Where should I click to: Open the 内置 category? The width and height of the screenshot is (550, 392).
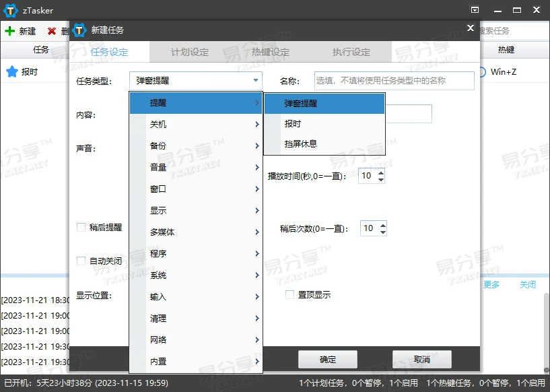tap(196, 361)
